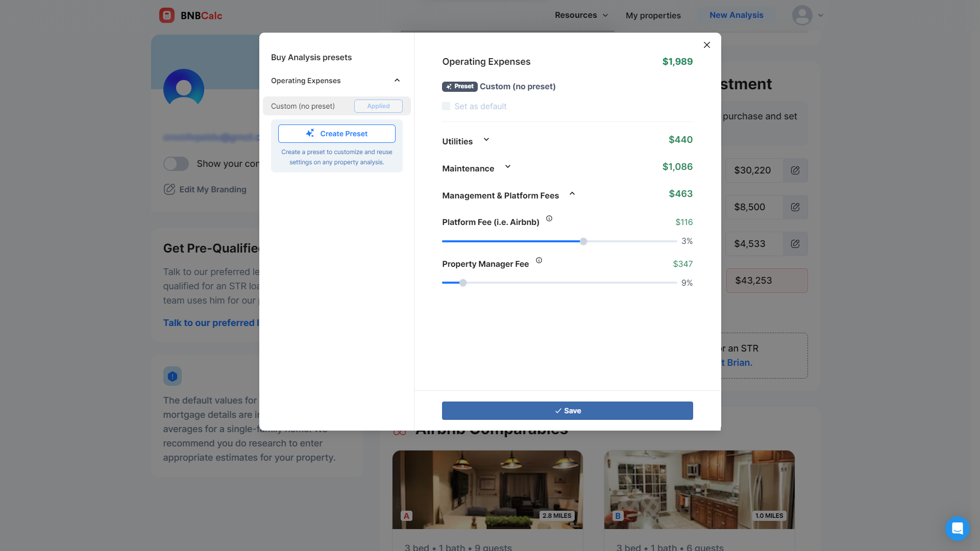Open the Resources dropdown menu
The height and width of the screenshot is (551, 980).
[581, 15]
